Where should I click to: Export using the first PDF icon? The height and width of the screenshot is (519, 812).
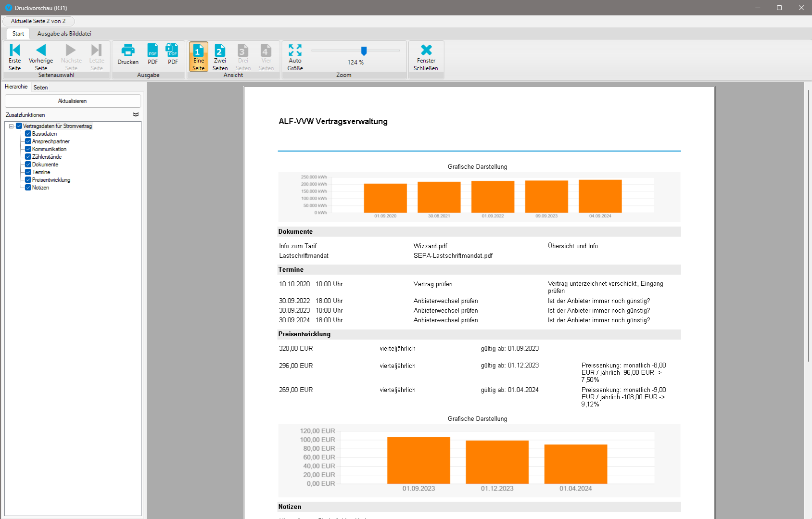click(x=152, y=51)
